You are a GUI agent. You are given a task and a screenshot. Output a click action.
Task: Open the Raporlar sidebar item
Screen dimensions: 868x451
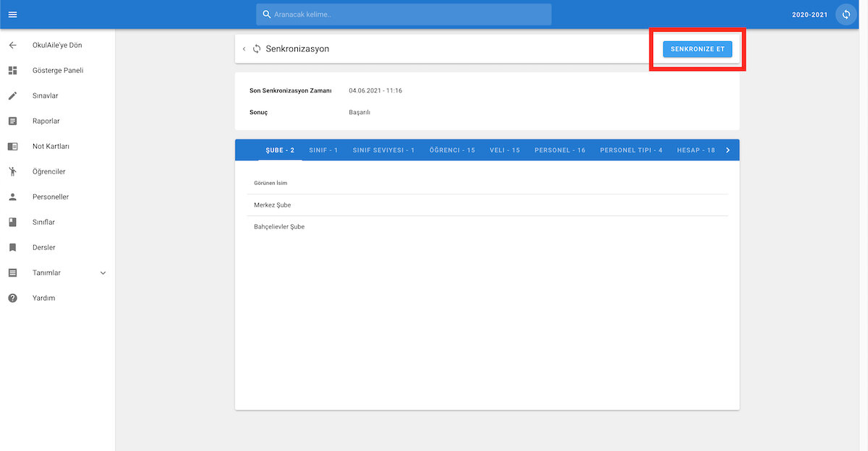pos(46,121)
